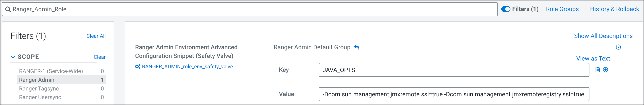Viewport: 644px width, 105px height.
Task: Toggle the Filters (1) switch off
Action: [x=506, y=9]
